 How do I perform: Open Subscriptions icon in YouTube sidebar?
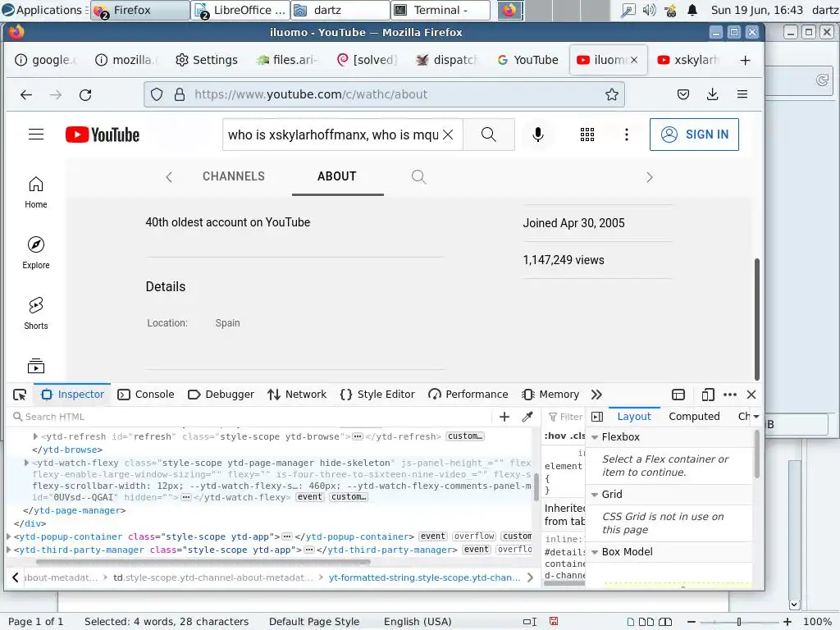(36, 367)
